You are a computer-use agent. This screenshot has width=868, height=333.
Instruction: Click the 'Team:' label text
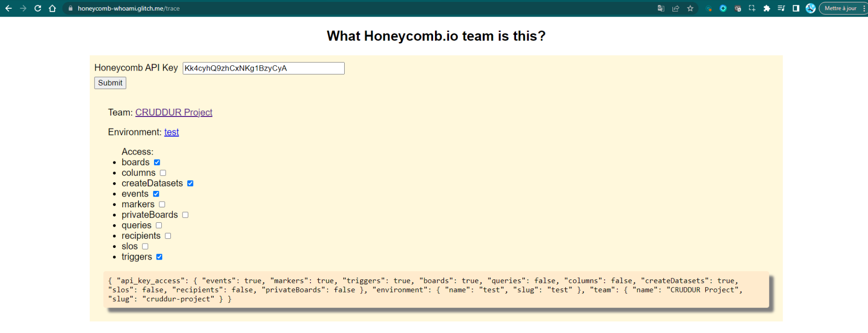(x=120, y=112)
